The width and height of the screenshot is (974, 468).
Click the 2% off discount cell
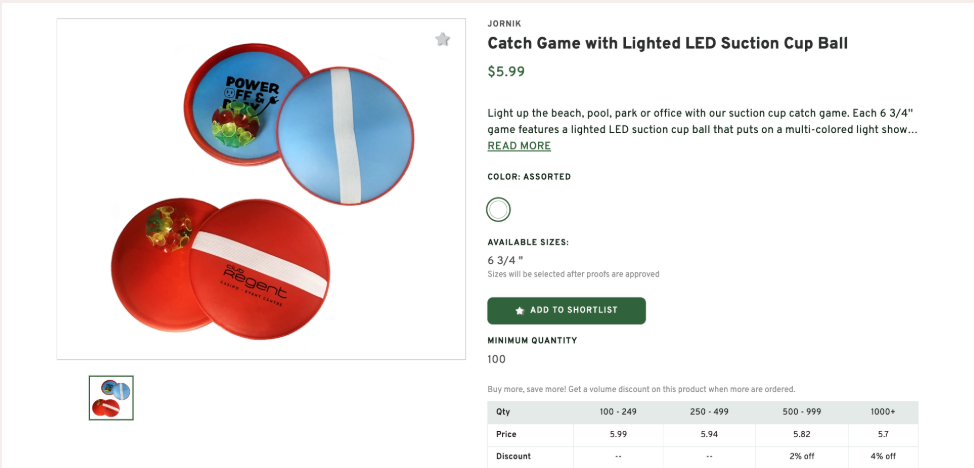point(801,457)
